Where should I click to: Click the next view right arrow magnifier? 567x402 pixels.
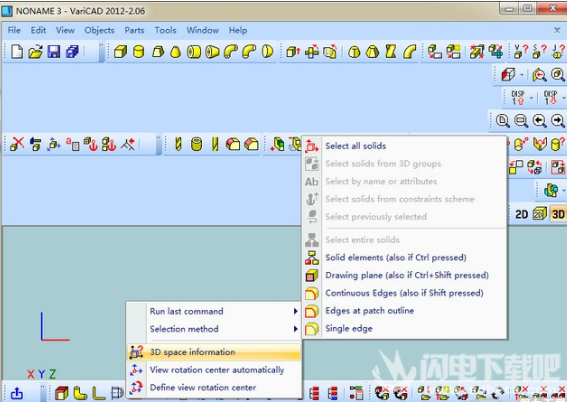pos(558,120)
